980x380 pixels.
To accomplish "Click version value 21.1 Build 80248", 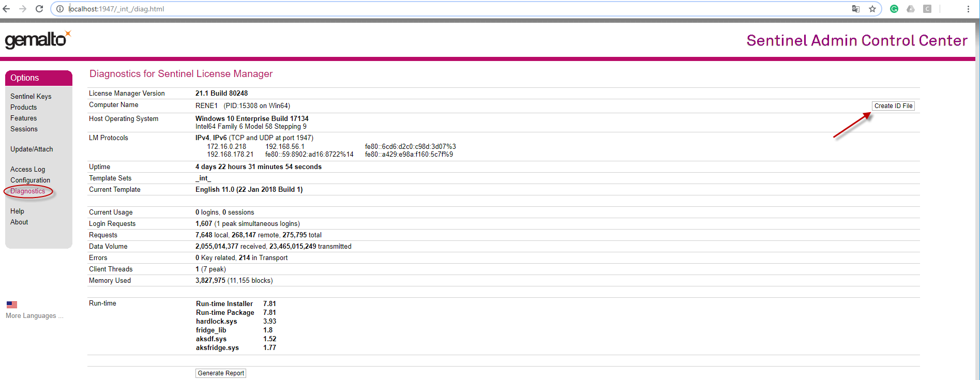I will point(221,93).
